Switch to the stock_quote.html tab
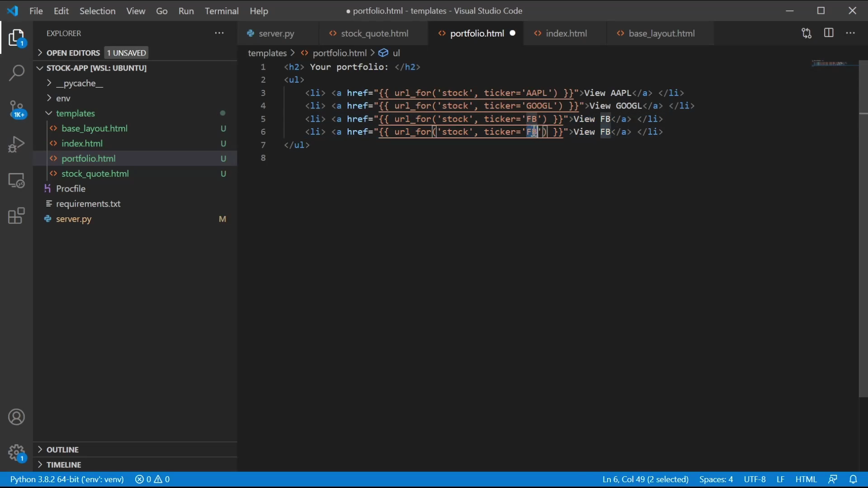The image size is (868, 488). [x=374, y=33]
